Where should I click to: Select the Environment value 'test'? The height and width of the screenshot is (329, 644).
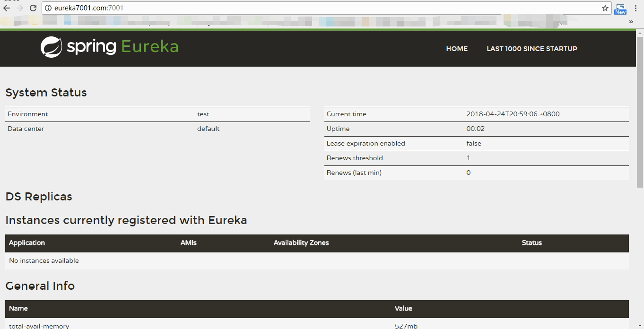(203, 114)
